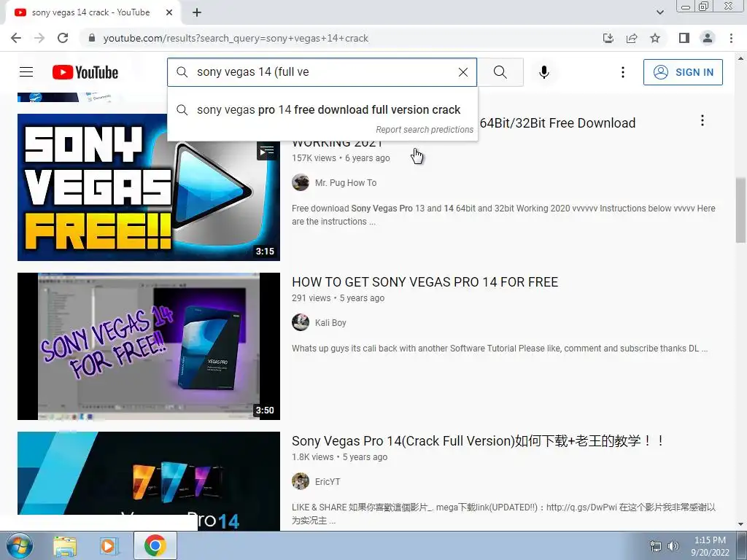Open the Chrome profile avatar
This screenshot has height=560, width=747.
pos(708,38)
